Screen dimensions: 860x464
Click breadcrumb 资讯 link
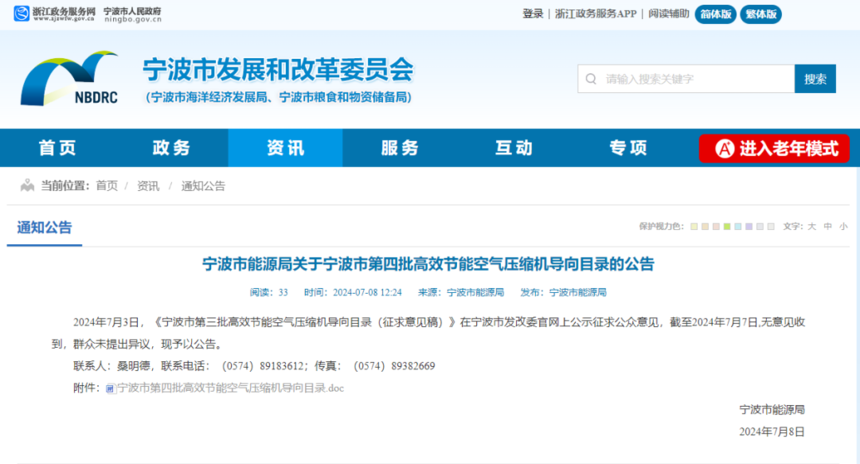tap(148, 186)
